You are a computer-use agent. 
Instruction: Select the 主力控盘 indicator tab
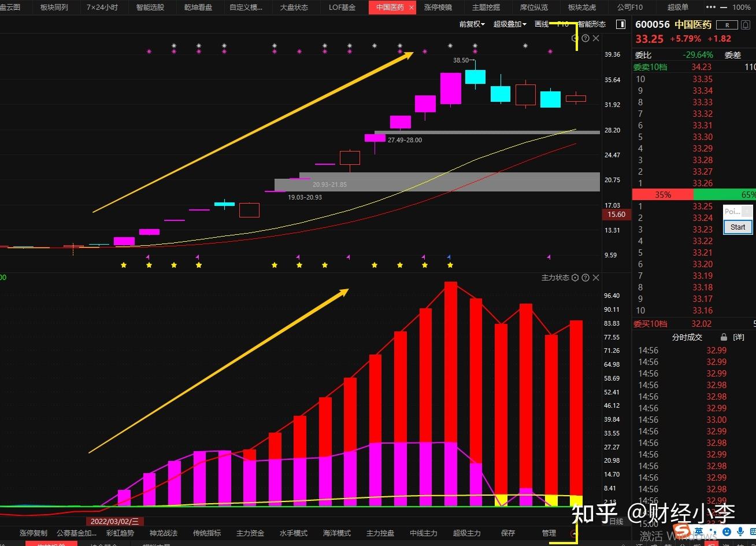pos(380,533)
